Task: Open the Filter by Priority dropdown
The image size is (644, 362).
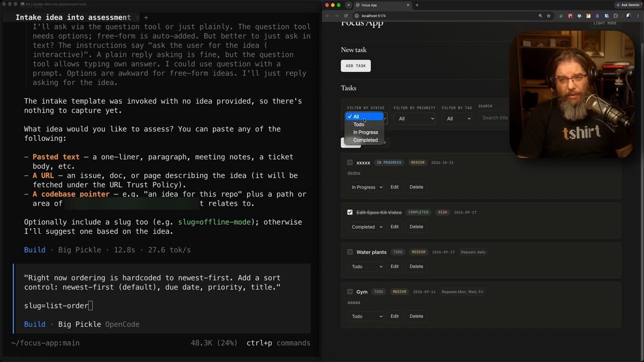Action: point(416,119)
